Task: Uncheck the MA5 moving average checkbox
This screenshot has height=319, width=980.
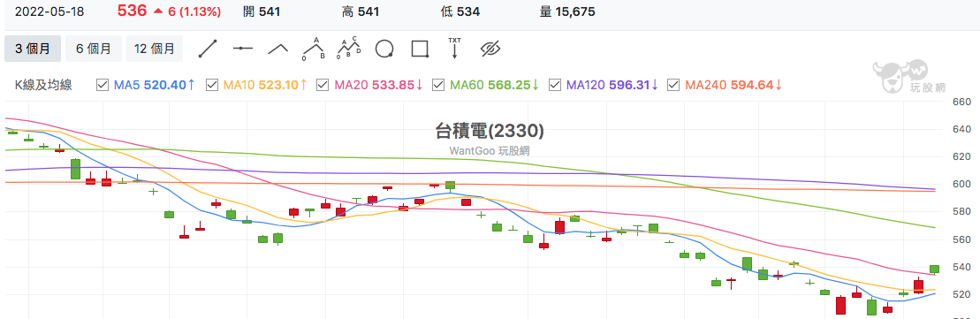Action: point(103,85)
